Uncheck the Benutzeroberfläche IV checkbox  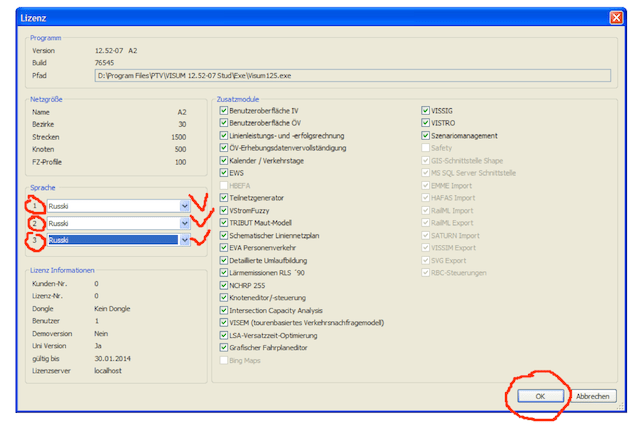223,110
